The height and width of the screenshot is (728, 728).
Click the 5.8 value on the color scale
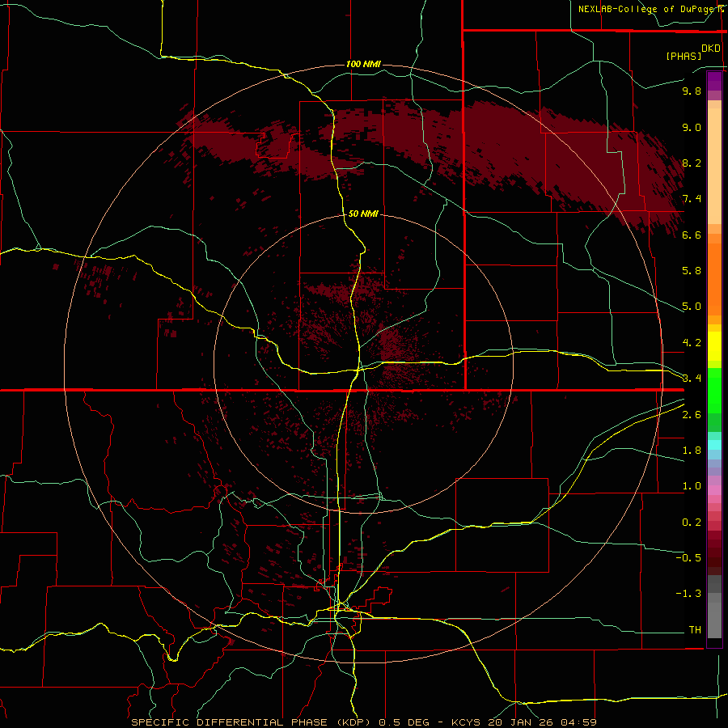692,271
